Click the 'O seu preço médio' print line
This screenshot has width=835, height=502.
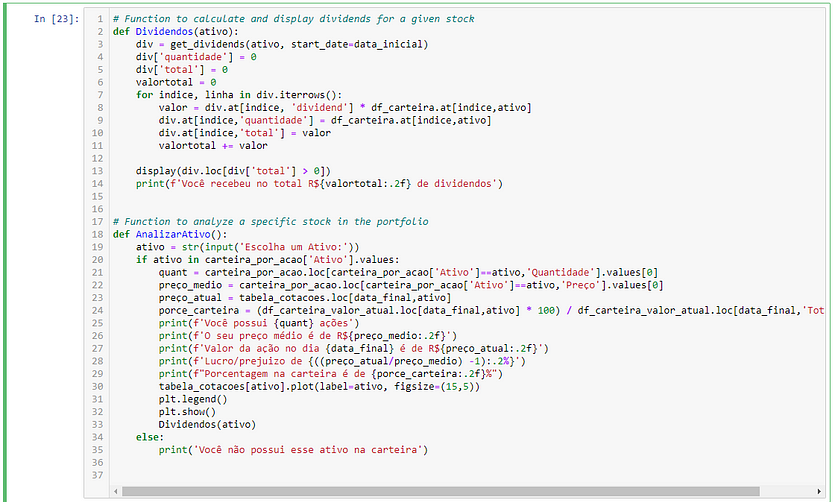308,336
